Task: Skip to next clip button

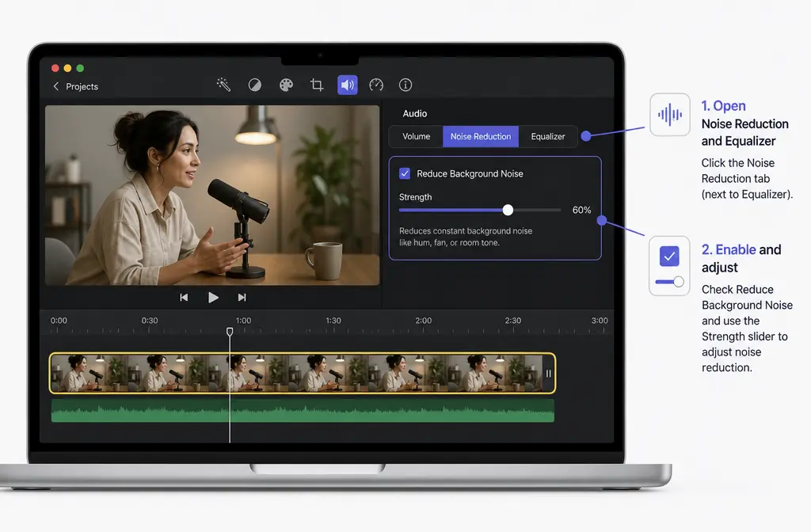Action: click(x=242, y=298)
